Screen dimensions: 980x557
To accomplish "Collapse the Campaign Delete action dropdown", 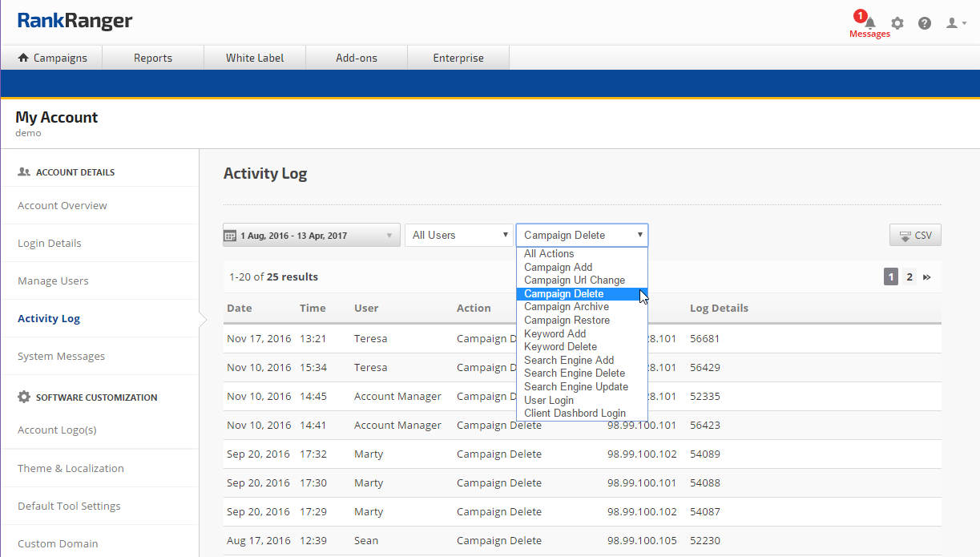I will tap(582, 236).
